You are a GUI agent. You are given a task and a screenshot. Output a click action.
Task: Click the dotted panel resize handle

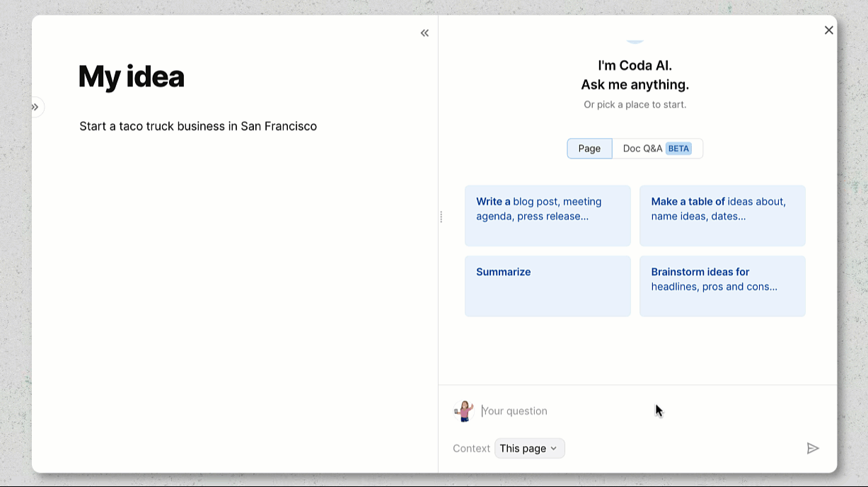click(x=441, y=217)
